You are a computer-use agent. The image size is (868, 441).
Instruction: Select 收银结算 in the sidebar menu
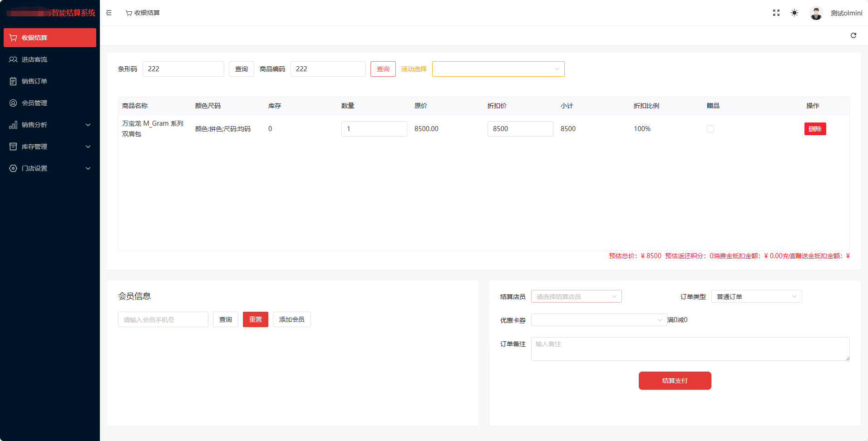(x=33, y=38)
